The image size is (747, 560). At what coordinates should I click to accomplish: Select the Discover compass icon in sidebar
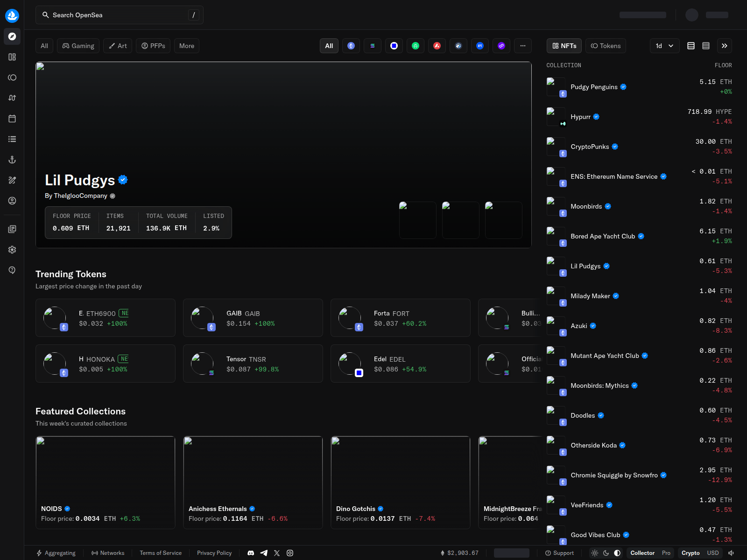pyautogui.click(x=12, y=36)
